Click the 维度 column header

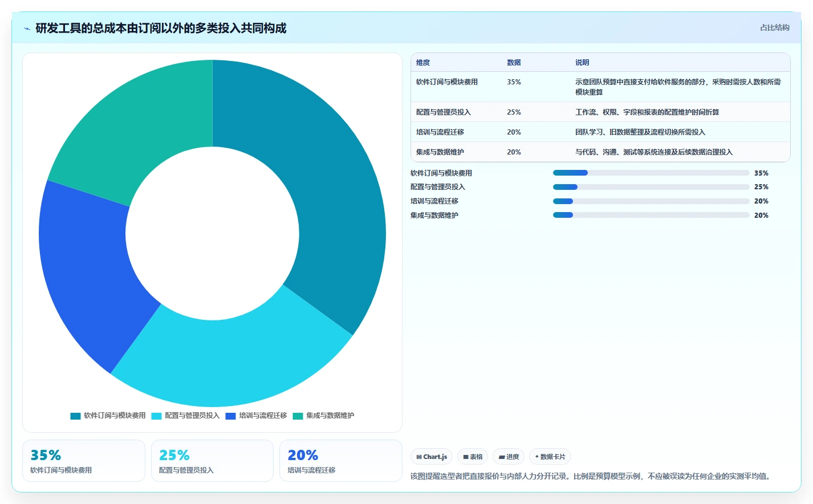tap(423, 63)
